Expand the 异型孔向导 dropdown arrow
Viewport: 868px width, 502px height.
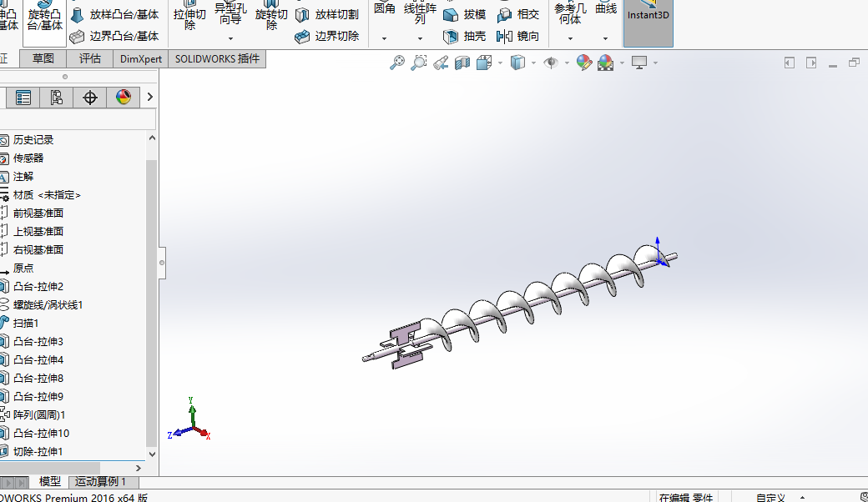pyautogui.click(x=231, y=38)
